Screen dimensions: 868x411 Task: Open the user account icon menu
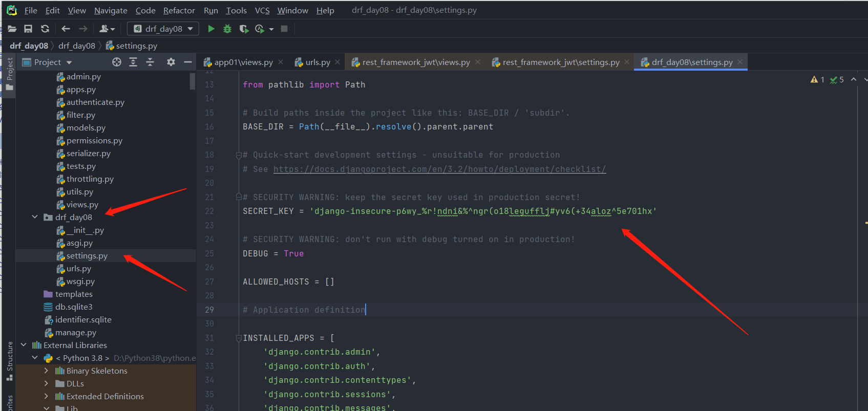[107, 29]
